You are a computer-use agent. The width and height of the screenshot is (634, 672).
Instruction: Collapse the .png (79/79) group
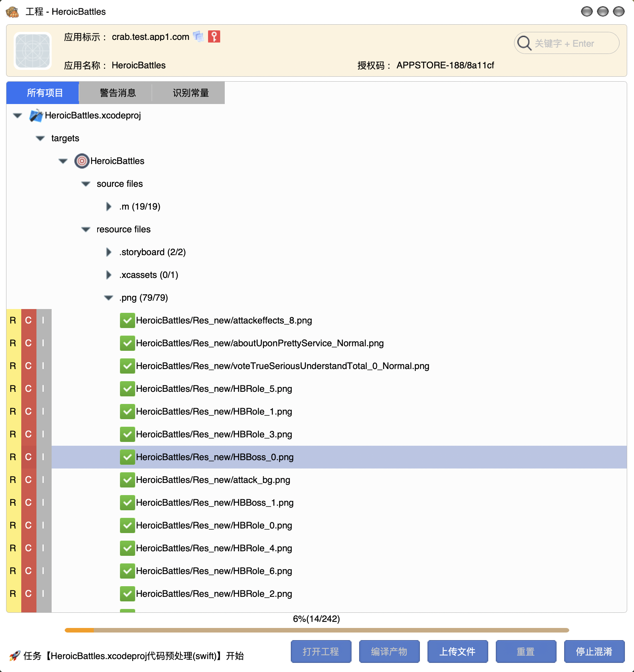[109, 298]
